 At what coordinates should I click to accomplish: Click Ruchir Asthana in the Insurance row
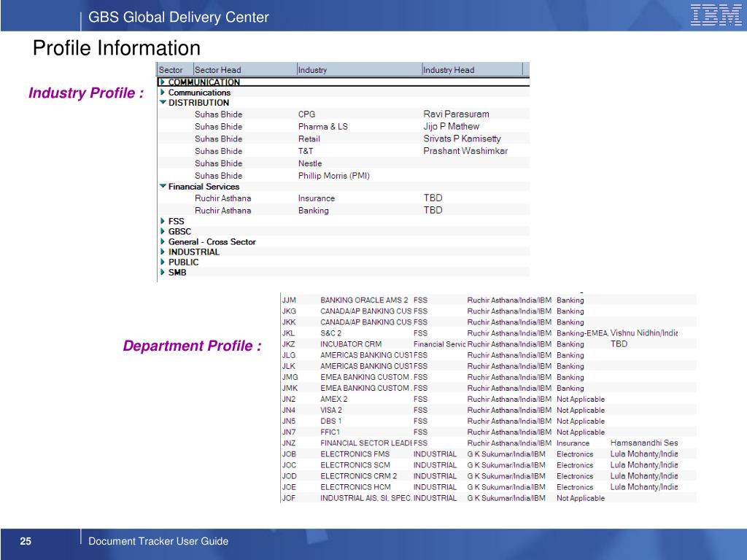[222, 198]
